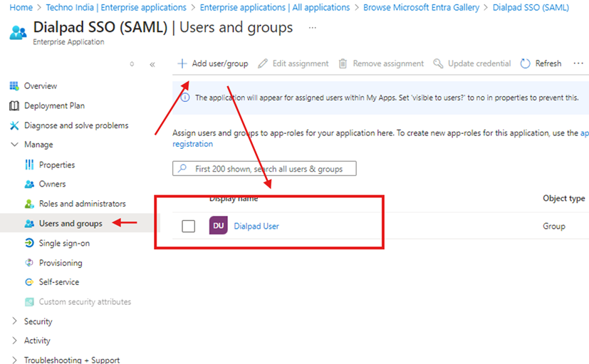The width and height of the screenshot is (589, 364).
Task: Open Provisioning under Manage
Action: (61, 263)
